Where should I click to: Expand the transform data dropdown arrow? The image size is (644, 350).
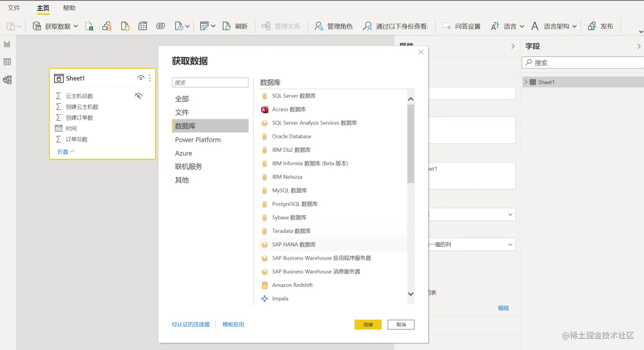click(x=213, y=26)
